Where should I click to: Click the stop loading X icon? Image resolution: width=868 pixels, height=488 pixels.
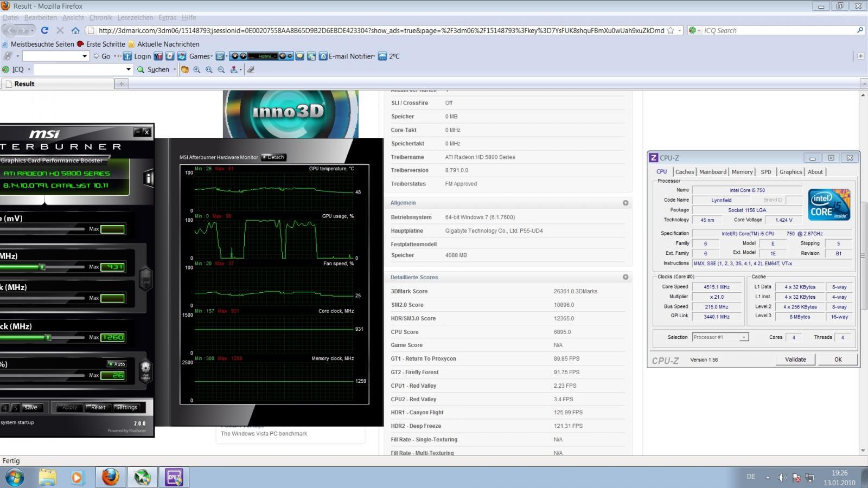coord(60,30)
